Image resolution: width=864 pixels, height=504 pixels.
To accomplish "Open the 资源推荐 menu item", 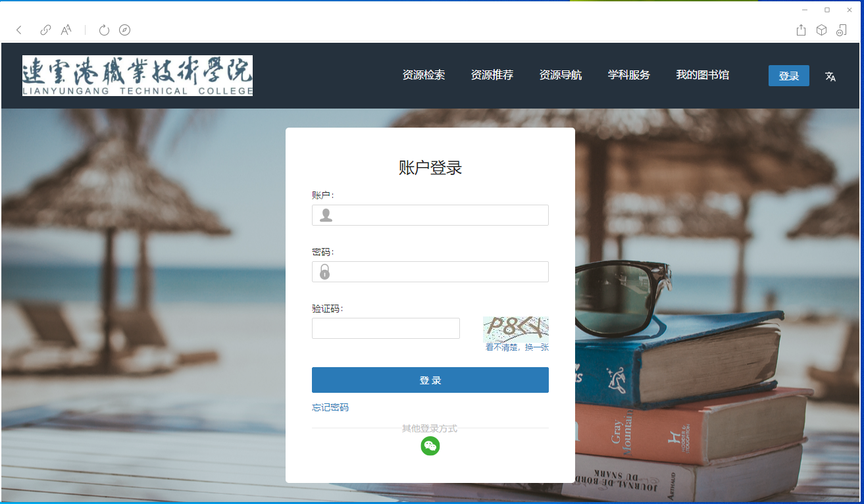I will [x=492, y=75].
